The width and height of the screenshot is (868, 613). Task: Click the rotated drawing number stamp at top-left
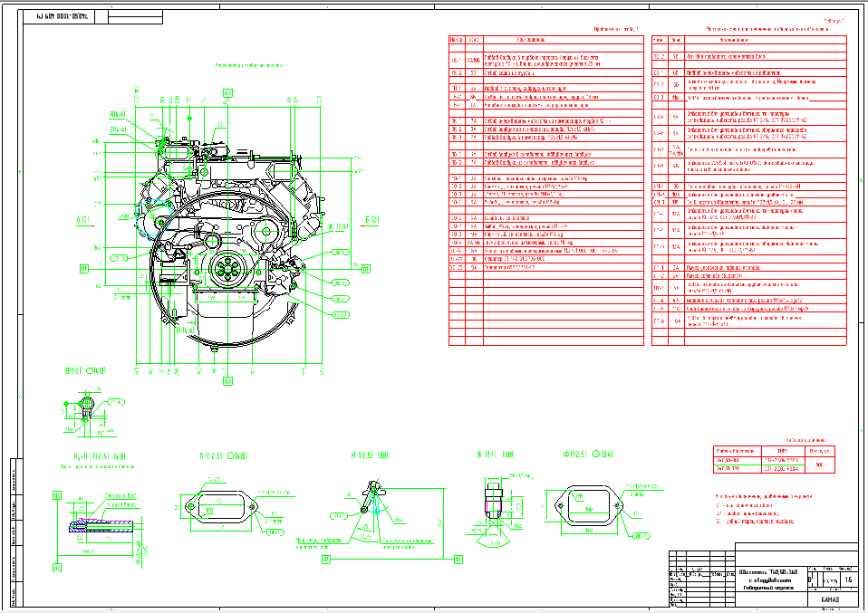63,17
